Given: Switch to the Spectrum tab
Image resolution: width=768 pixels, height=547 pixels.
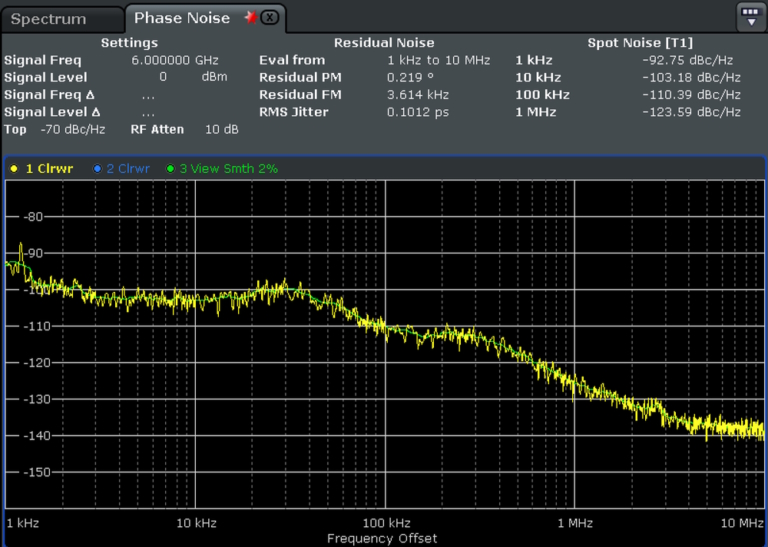Looking at the screenshot, I should (x=48, y=19).
